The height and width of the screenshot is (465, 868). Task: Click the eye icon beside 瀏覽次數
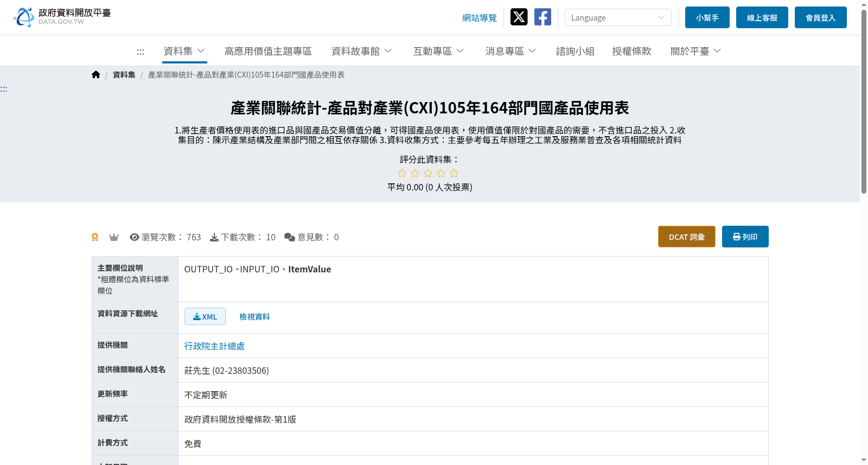135,237
